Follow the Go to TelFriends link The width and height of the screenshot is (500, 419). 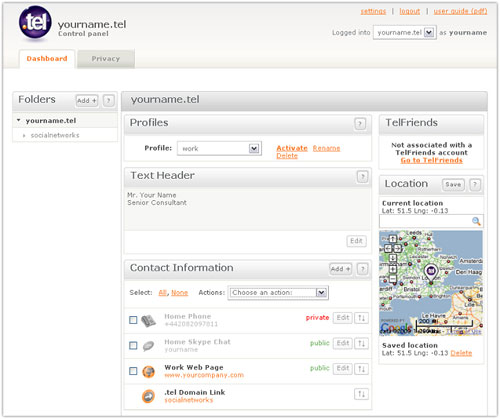point(431,160)
